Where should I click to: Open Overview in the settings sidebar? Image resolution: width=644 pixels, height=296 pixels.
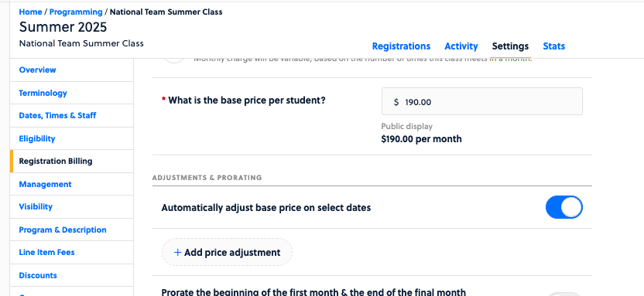37,70
